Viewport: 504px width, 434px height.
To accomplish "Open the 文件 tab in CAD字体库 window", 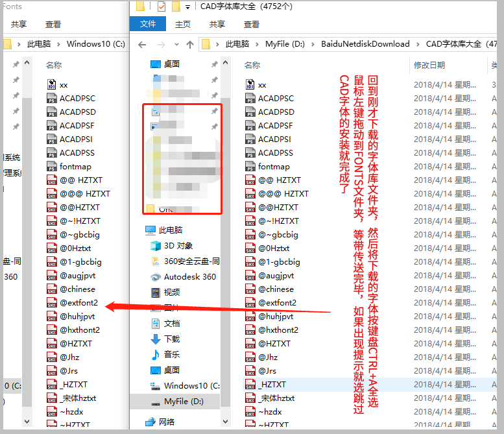I will [x=147, y=24].
